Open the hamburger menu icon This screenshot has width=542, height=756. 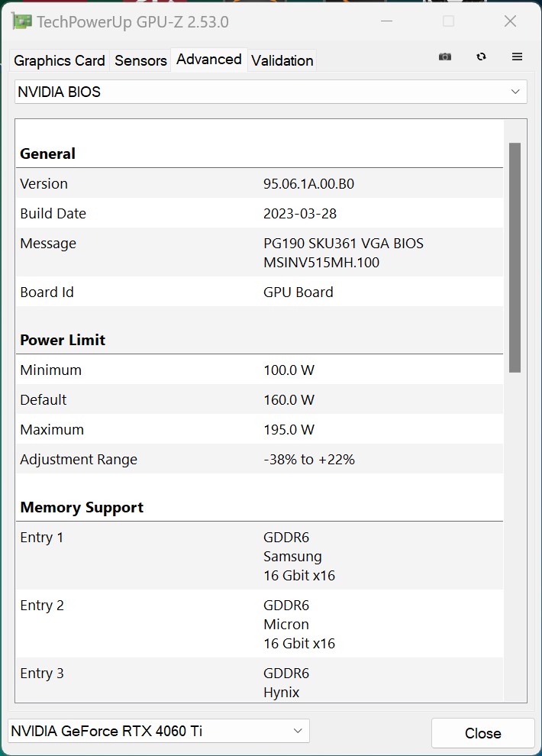517,57
